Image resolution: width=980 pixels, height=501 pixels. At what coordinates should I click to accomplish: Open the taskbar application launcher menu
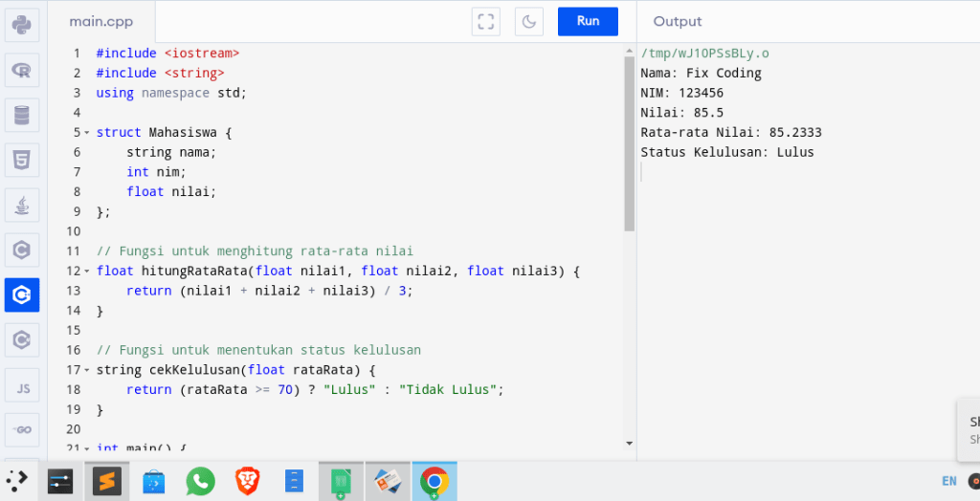[x=17, y=480]
